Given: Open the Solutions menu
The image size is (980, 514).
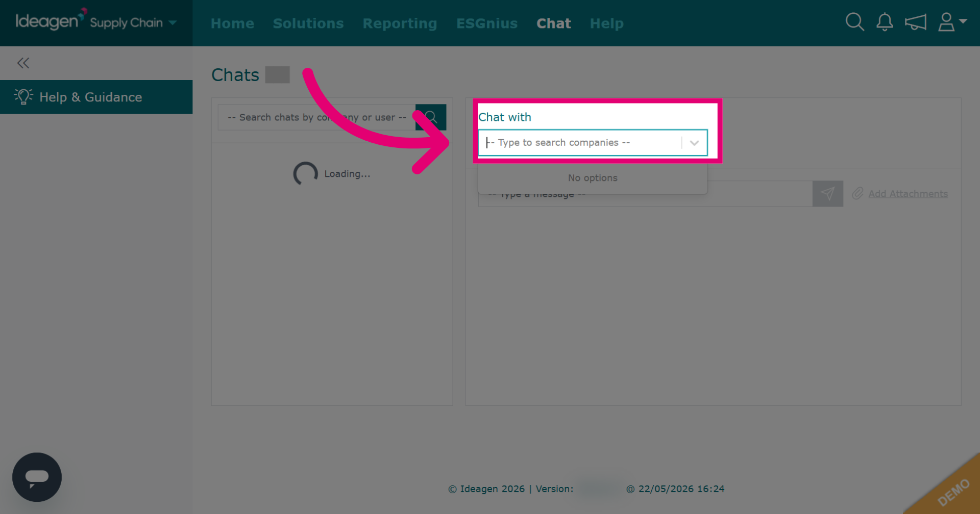Looking at the screenshot, I should [308, 23].
